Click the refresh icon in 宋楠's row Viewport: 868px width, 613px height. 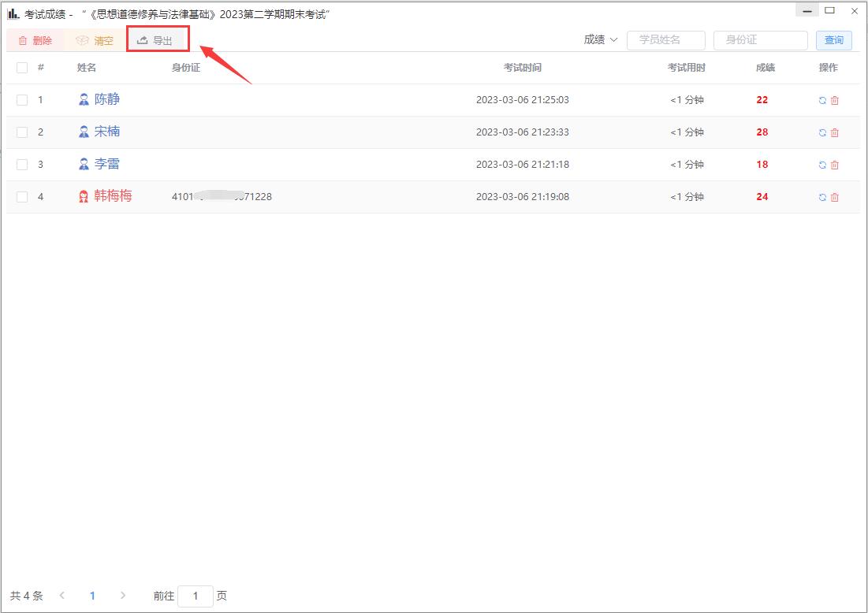822,132
